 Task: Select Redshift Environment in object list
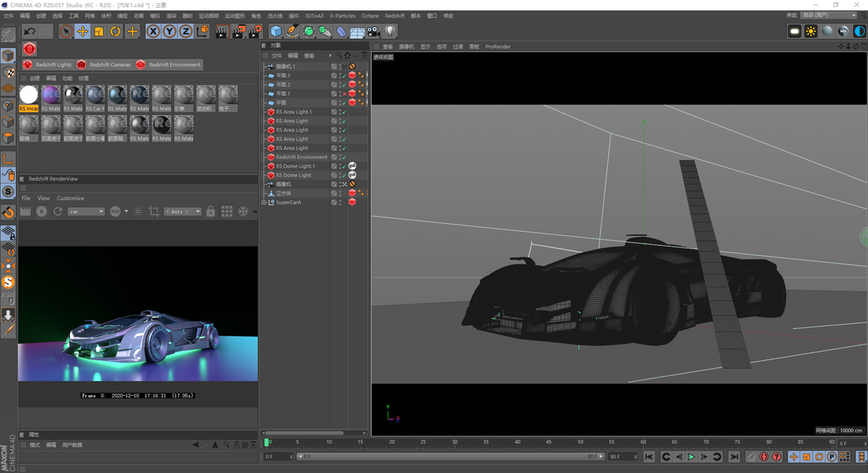pos(301,157)
